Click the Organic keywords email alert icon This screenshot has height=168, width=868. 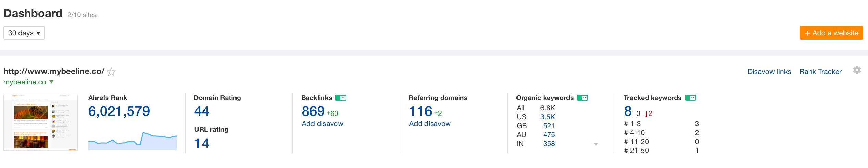[x=583, y=98]
